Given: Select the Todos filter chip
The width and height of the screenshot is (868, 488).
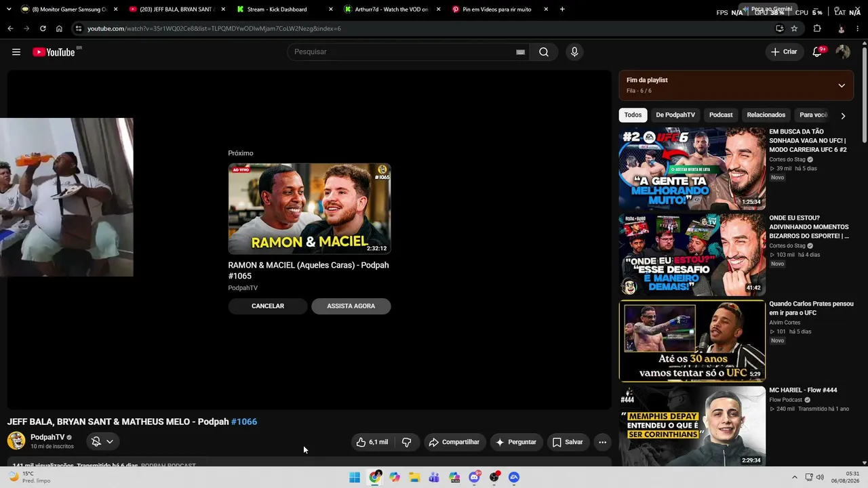Looking at the screenshot, I should [x=633, y=115].
